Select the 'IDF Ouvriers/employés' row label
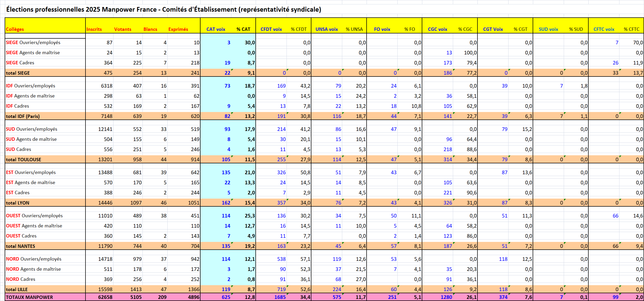This screenshot has height=301, width=644. [x=31, y=86]
